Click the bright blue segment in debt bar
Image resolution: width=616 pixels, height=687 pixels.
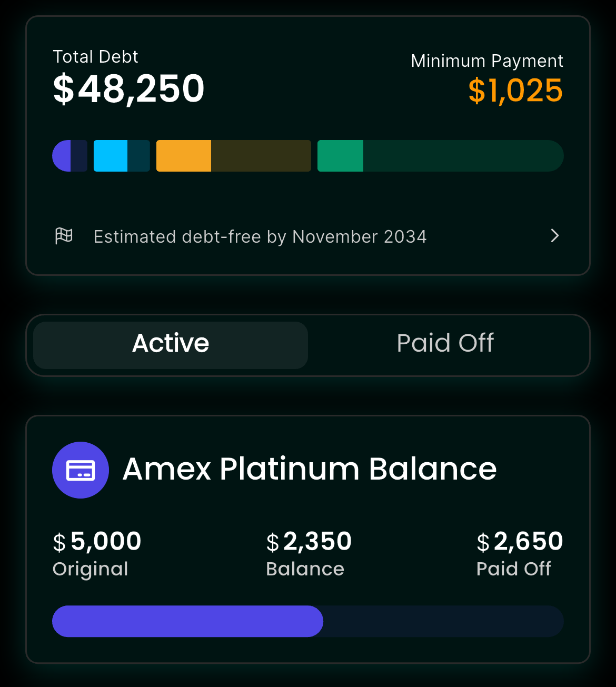tap(111, 156)
